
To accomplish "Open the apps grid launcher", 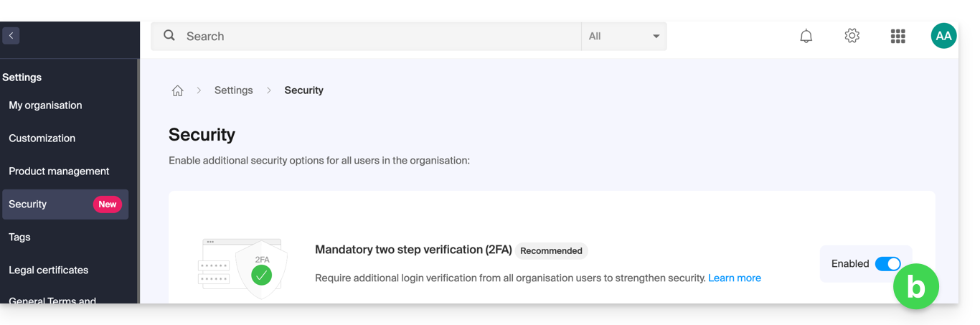I will pos(897,36).
